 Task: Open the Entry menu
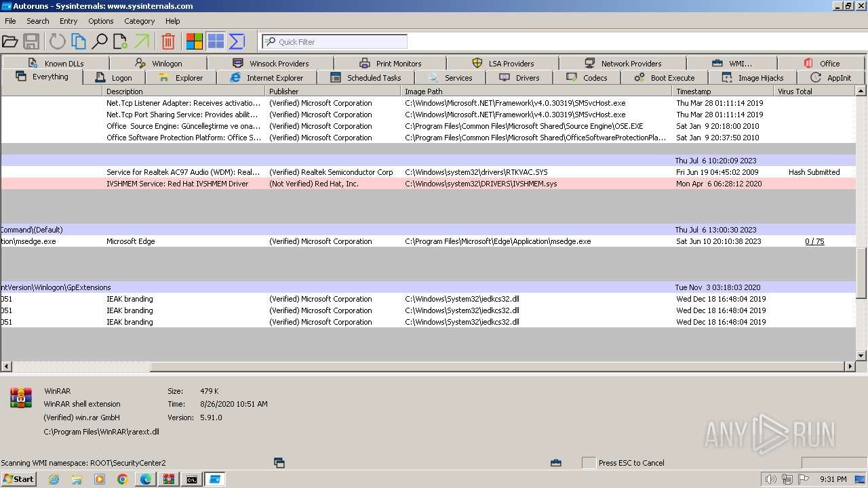[68, 21]
